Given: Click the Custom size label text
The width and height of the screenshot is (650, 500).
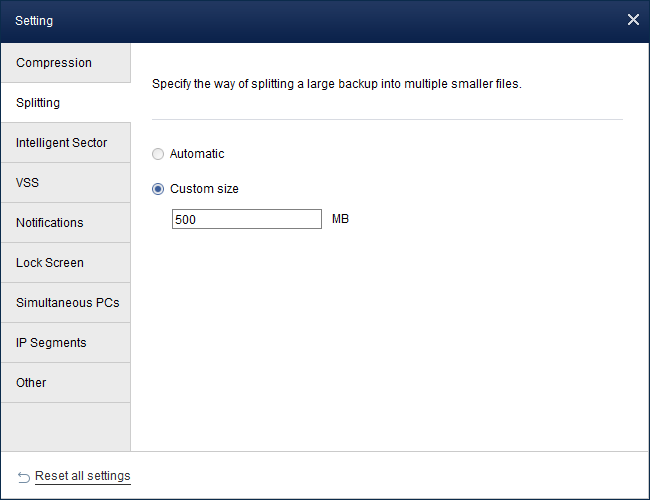Looking at the screenshot, I should (x=204, y=189).
